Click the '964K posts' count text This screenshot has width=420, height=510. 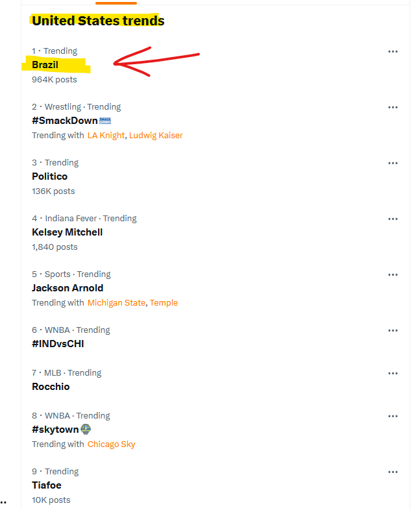click(55, 80)
